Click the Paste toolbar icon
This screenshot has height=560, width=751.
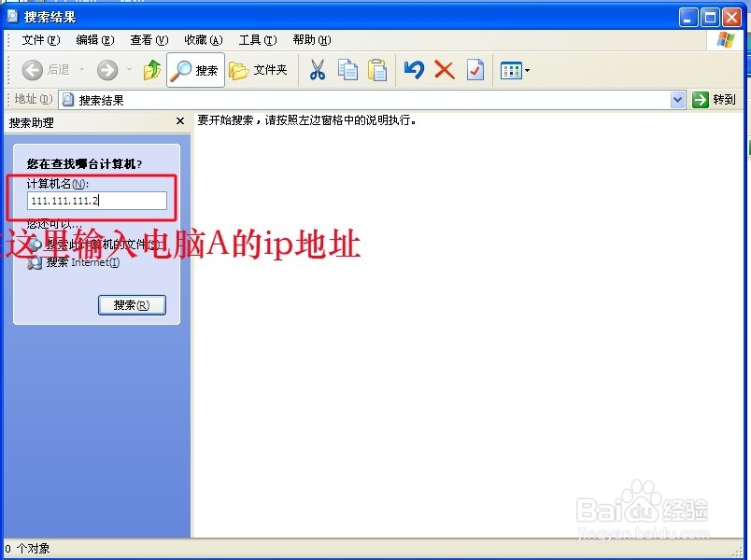pos(377,69)
